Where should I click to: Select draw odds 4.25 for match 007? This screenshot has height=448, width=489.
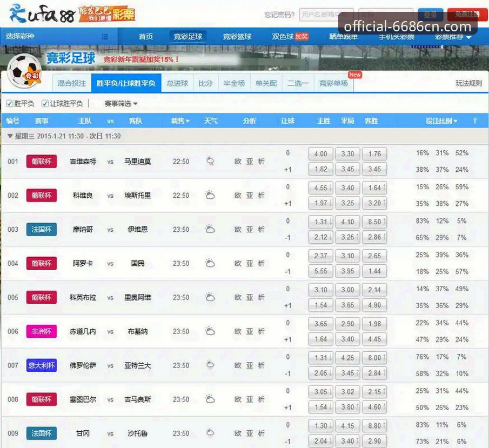tap(347, 358)
